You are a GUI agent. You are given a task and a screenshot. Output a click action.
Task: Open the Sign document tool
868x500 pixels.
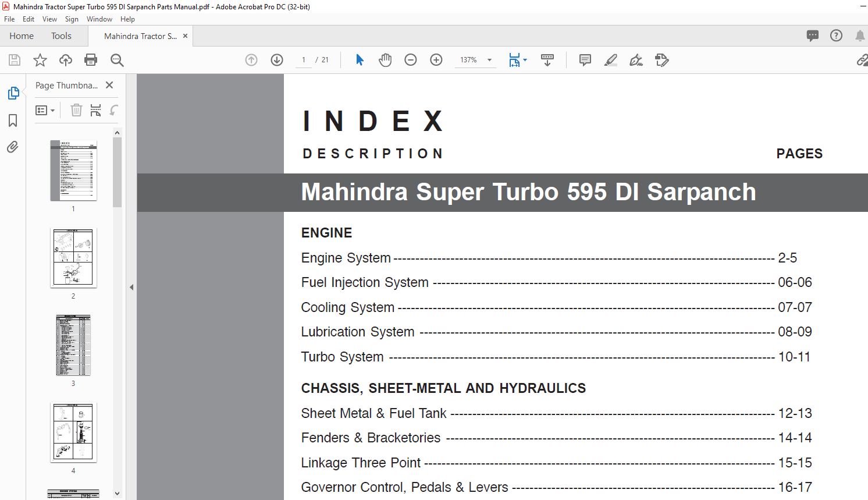(636, 60)
